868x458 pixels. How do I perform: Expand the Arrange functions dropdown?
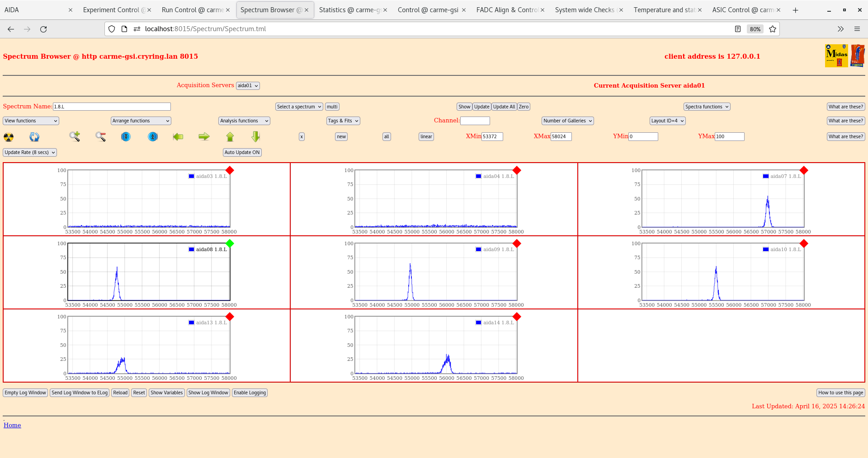pos(141,121)
